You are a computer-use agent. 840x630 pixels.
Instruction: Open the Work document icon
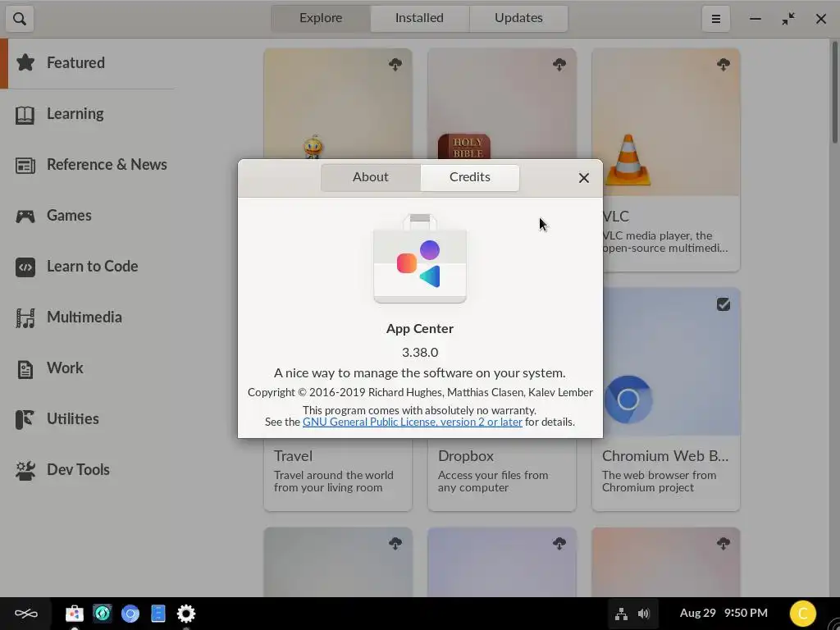[x=25, y=368]
